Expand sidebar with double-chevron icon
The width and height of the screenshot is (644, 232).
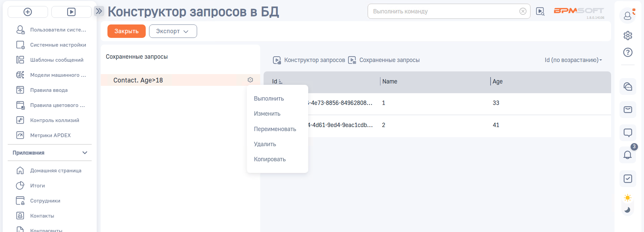pyautogui.click(x=99, y=11)
